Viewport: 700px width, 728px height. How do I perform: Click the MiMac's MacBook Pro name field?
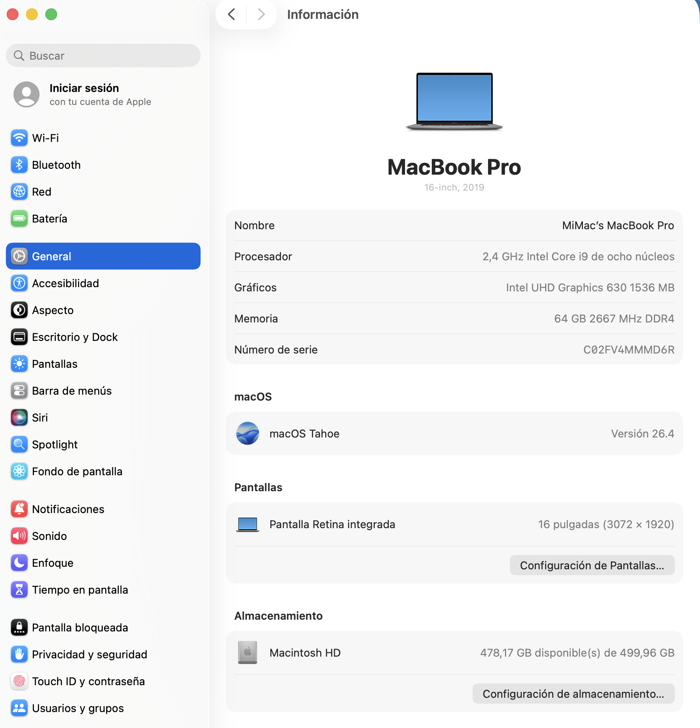(x=618, y=225)
